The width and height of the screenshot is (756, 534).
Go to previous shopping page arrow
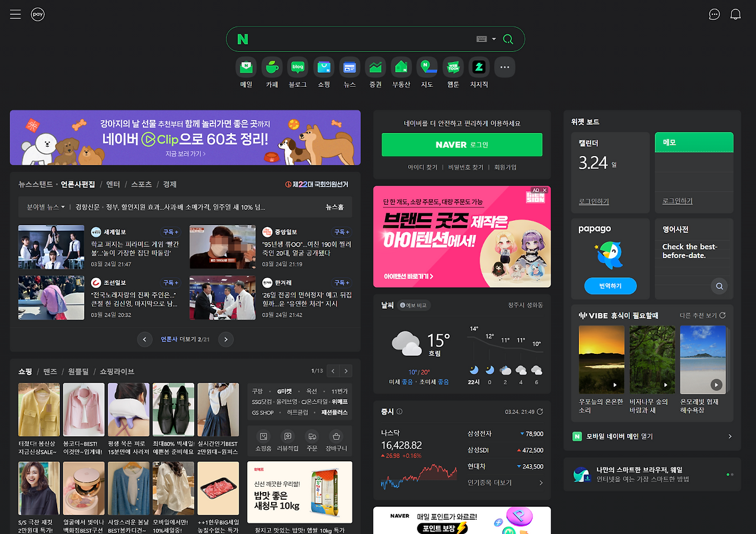333,371
